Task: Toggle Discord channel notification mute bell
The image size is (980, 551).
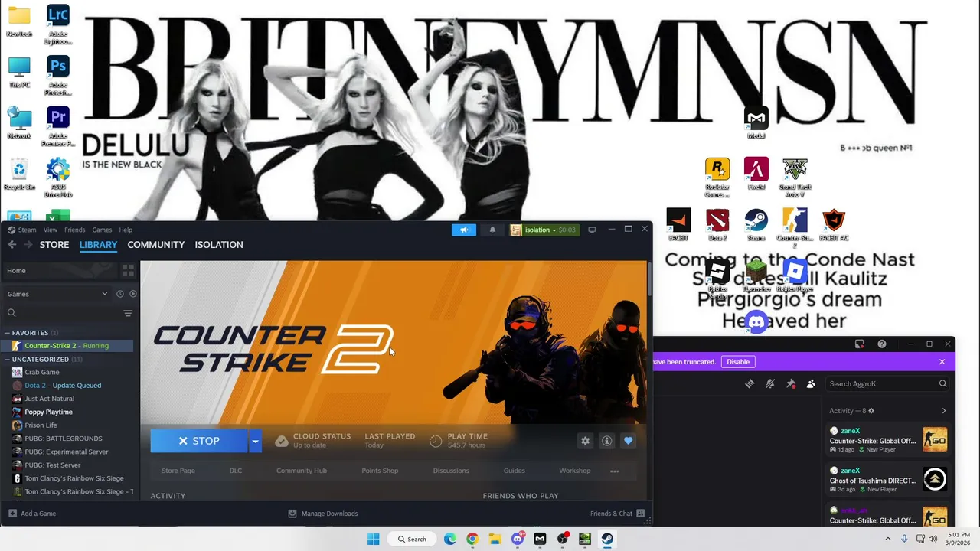Action: [x=770, y=383]
